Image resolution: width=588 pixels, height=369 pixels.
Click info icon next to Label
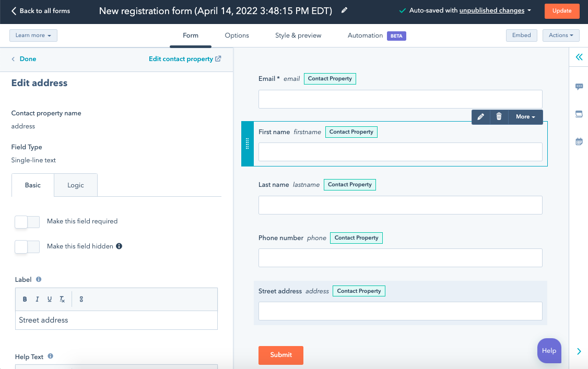39,279
